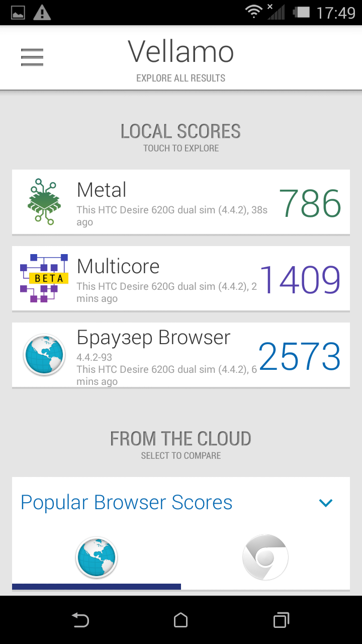
Task: Select the stock browser globe tab
Action: 96,557
